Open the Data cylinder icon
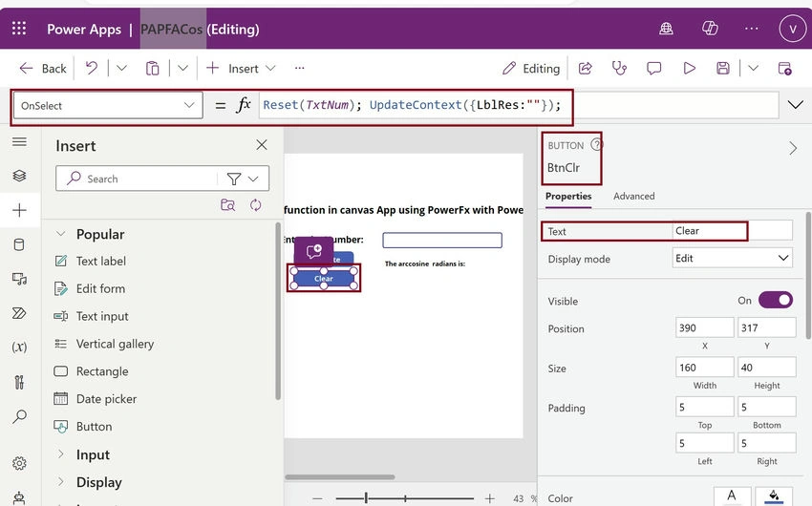The height and width of the screenshot is (506, 812). point(19,244)
